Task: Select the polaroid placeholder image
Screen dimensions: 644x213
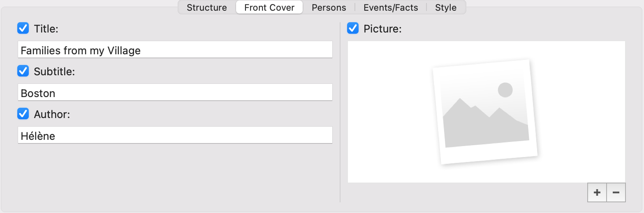Action: point(486,112)
